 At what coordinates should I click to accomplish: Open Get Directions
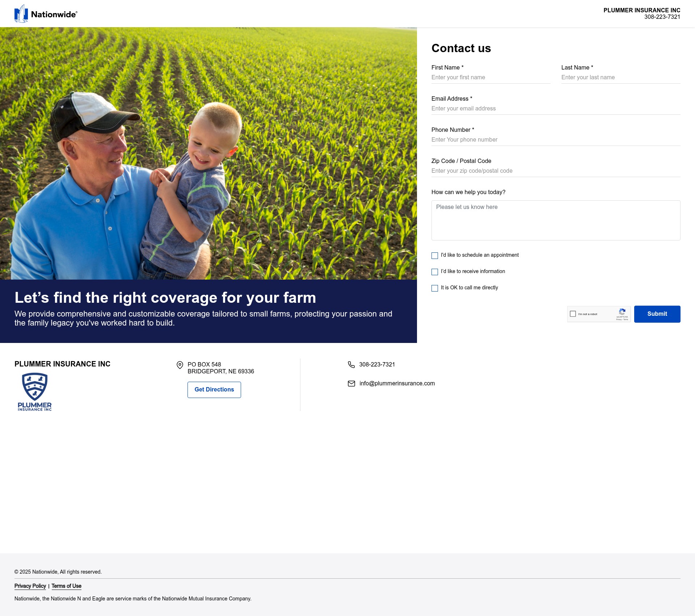[214, 390]
